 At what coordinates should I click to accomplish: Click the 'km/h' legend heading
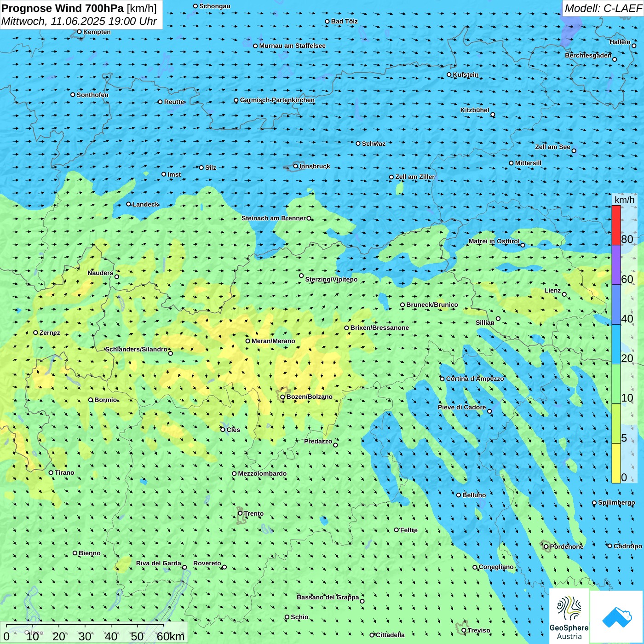(624, 200)
